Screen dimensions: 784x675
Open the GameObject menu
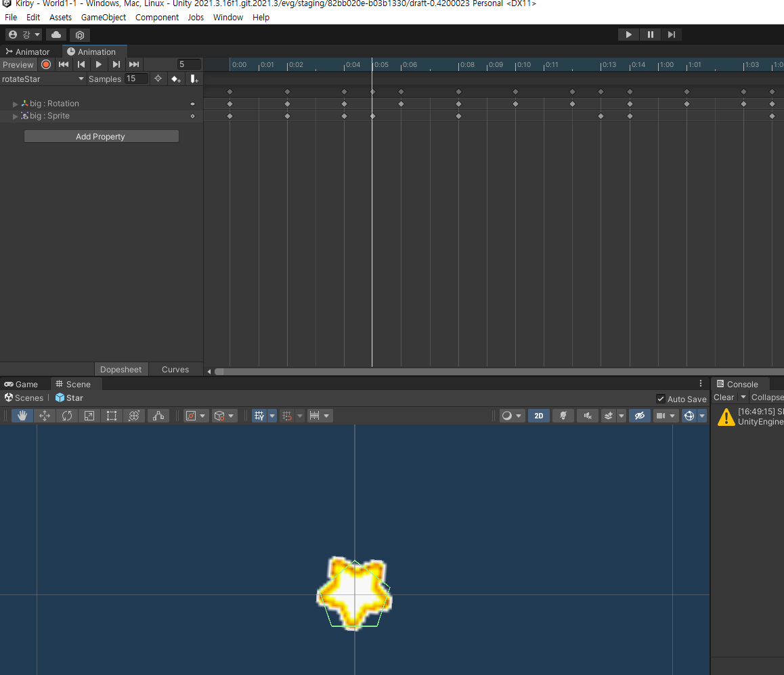click(x=104, y=18)
